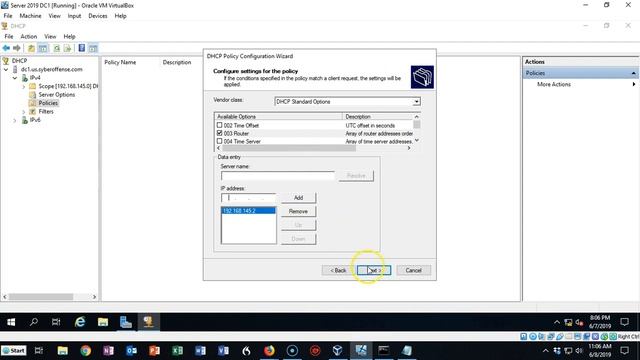
Task: Click the DHCP console taskbar icon
Action: pos(148,322)
